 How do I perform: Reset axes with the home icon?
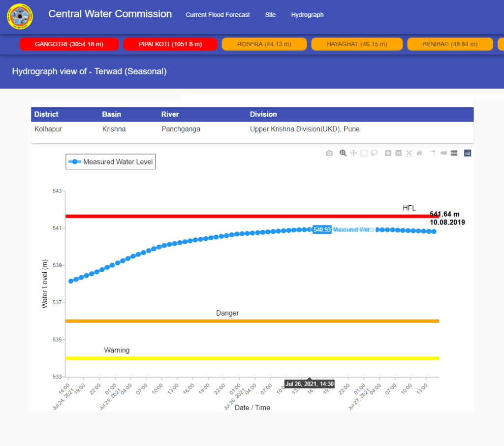pos(419,153)
